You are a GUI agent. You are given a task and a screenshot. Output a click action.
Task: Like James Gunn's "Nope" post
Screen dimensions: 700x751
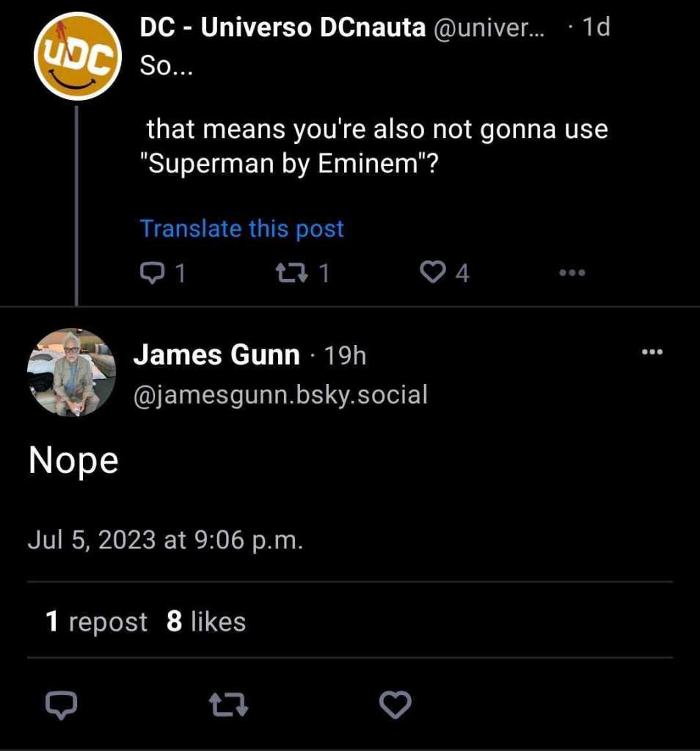tap(395, 705)
